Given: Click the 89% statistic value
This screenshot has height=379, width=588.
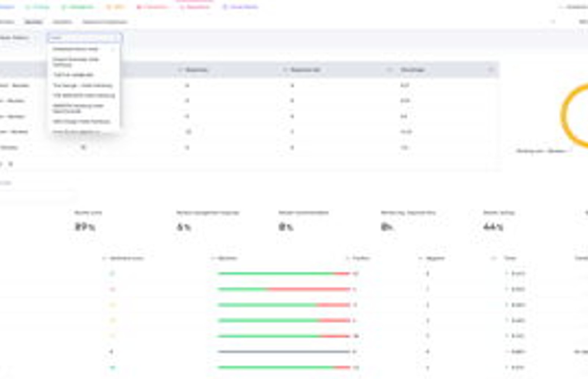Looking at the screenshot, I should pos(85,227).
